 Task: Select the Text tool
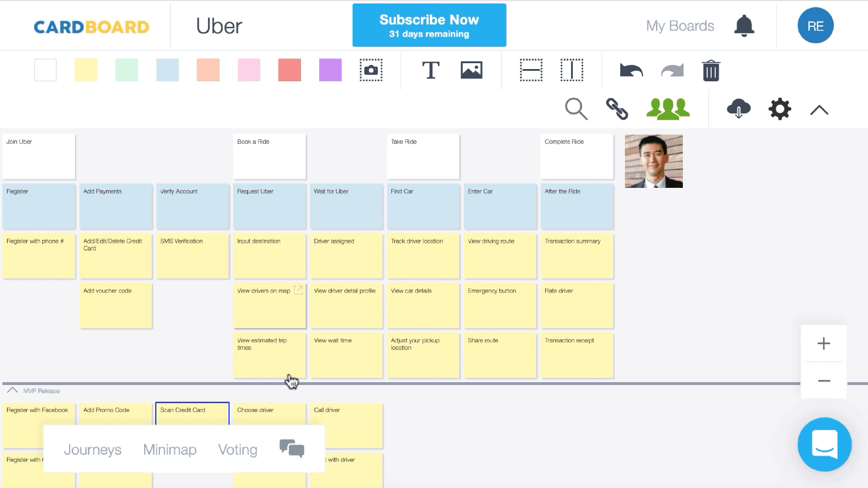click(430, 70)
